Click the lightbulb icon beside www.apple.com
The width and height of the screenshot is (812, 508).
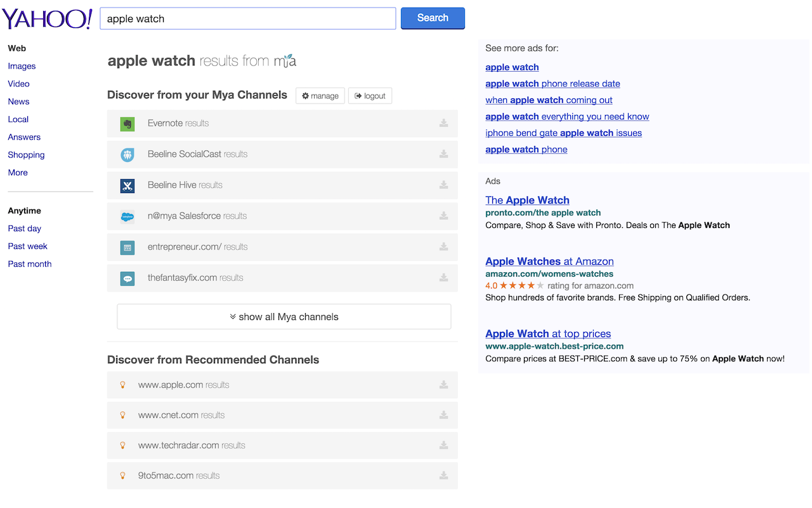(123, 385)
